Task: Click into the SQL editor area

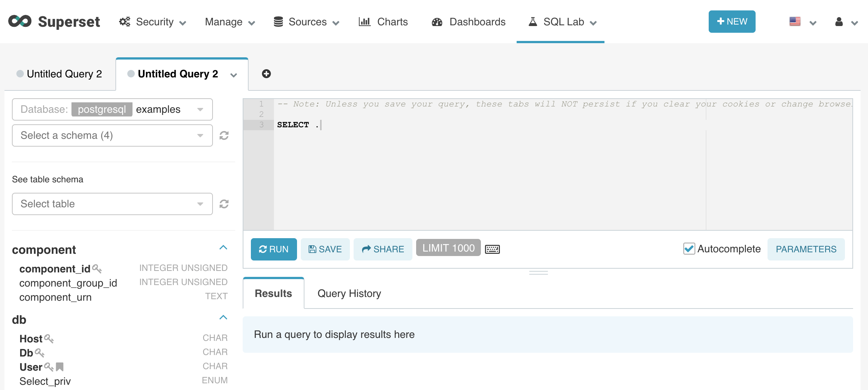Action: pyautogui.click(x=563, y=164)
